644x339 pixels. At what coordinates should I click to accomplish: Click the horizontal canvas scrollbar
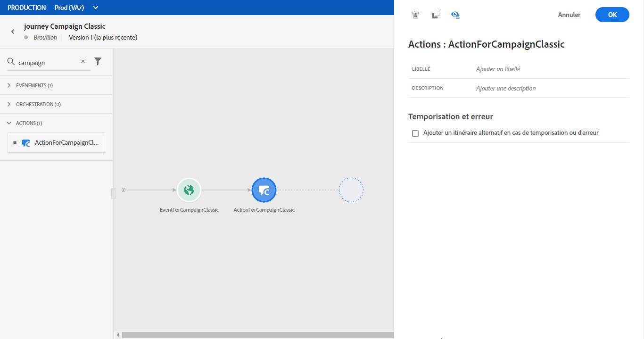coord(257,335)
